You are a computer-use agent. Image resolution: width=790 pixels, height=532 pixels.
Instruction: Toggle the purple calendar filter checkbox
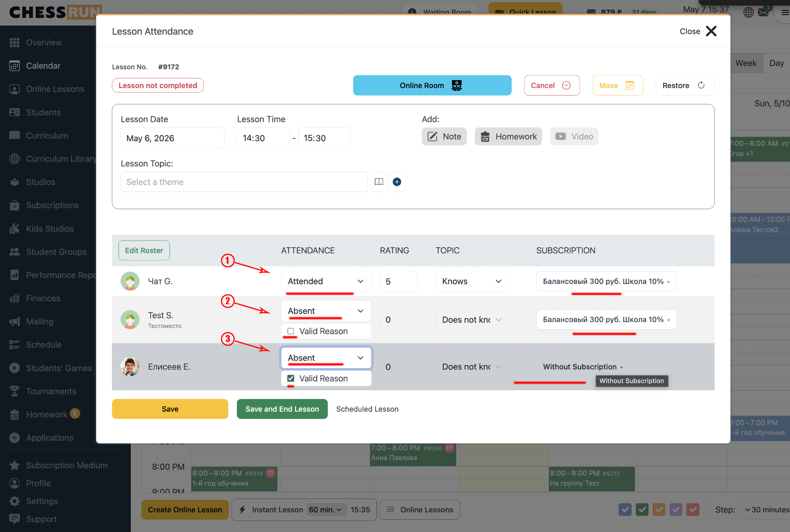(676, 510)
